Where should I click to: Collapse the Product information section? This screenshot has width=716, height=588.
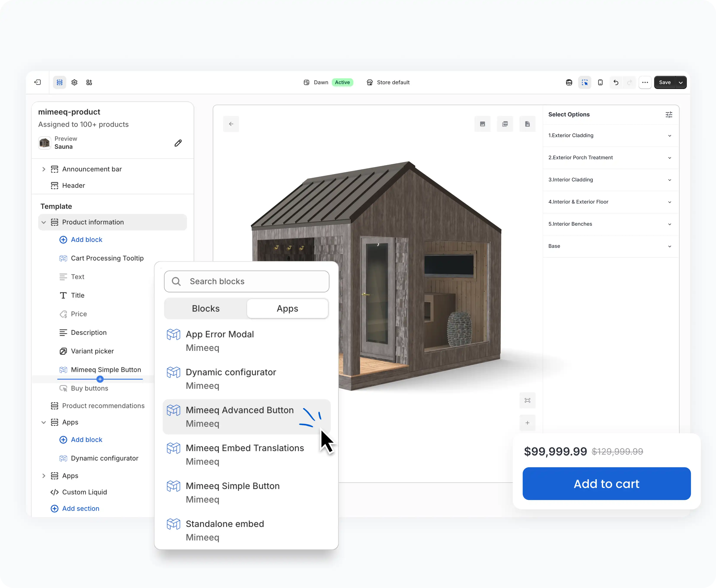click(x=44, y=222)
